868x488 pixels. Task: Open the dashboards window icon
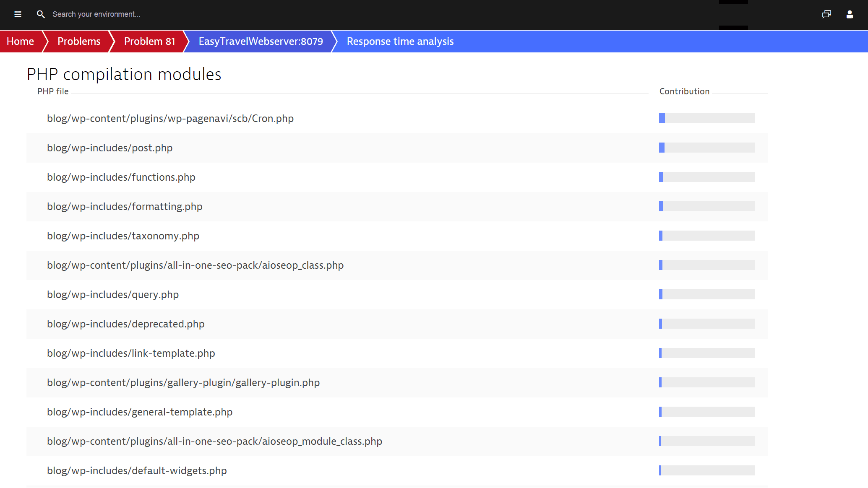[826, 14]
